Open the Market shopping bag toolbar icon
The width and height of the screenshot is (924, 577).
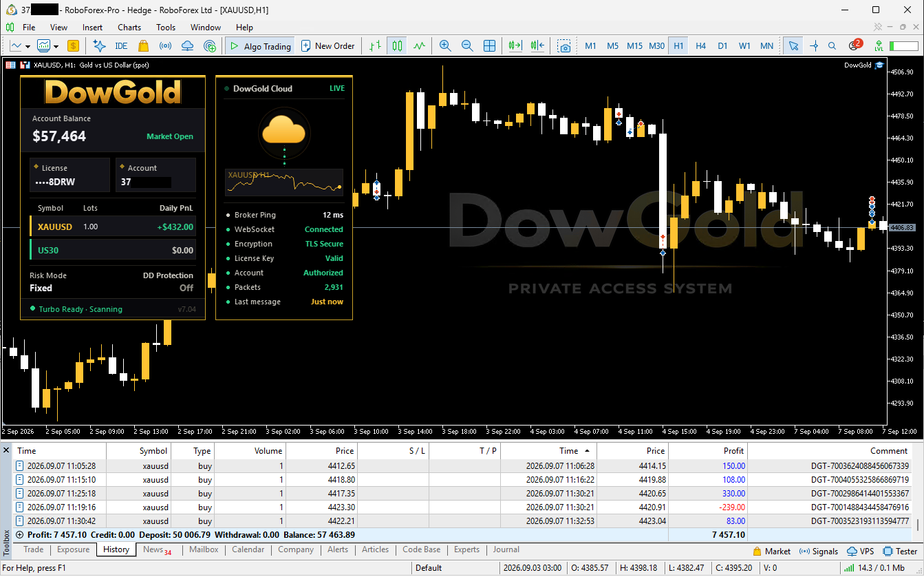tap(143, 46)
